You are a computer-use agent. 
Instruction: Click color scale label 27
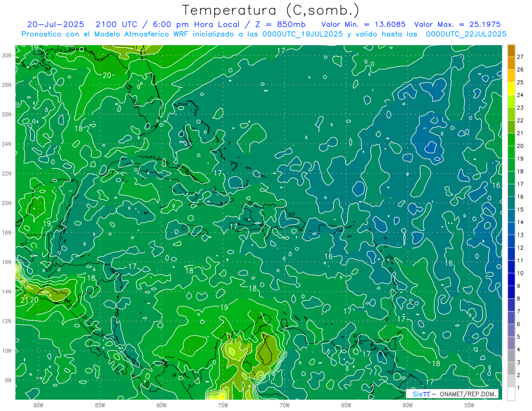[x=520, y=56]
